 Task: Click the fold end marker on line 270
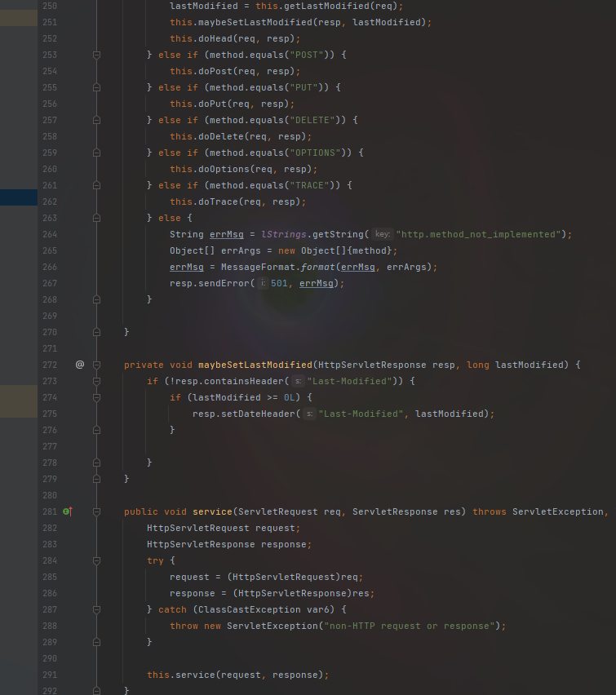[x=96, y=332]
